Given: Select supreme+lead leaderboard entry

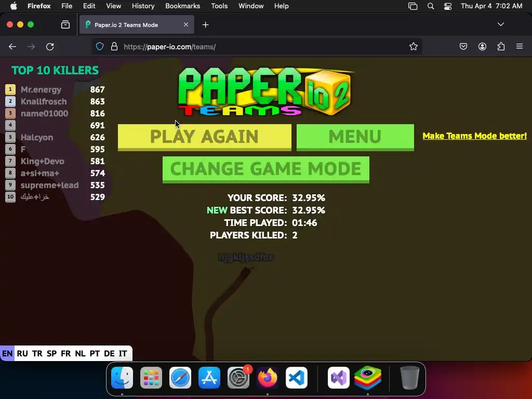Looking at the screenshot, I should click(55, 185).
